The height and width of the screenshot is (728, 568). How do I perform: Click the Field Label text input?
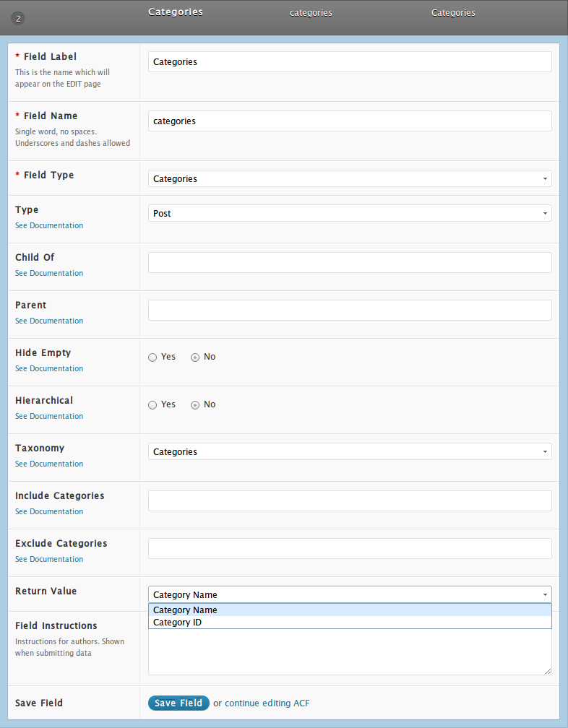(350, 62)
